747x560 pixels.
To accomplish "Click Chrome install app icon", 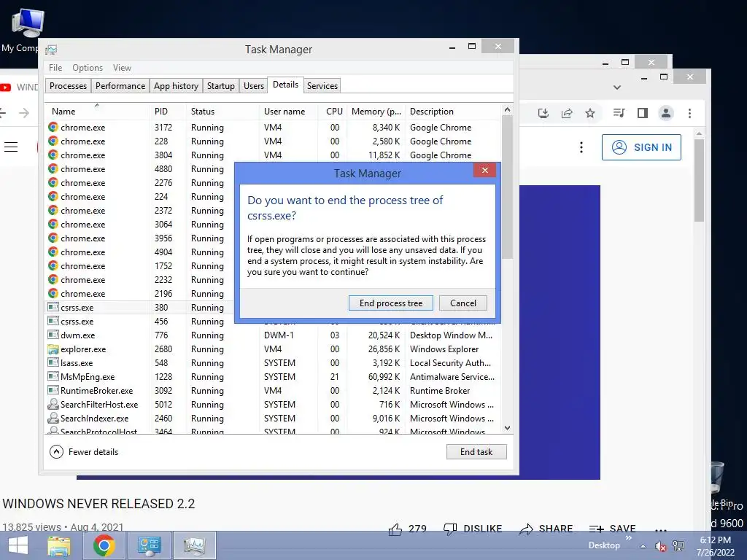I will 543,113.
